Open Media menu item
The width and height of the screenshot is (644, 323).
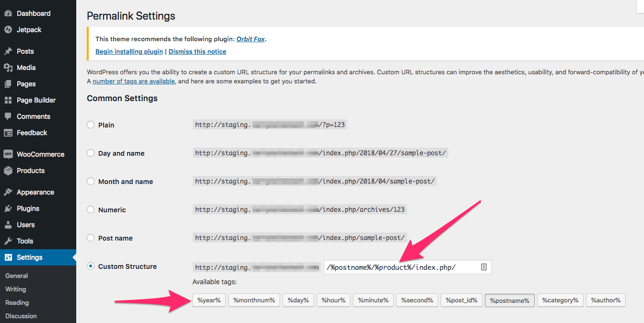(38, 68)
